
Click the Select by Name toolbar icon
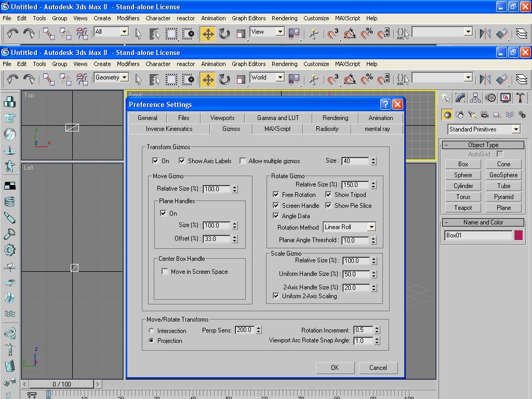pyautogui.click(x=154, y=79)
